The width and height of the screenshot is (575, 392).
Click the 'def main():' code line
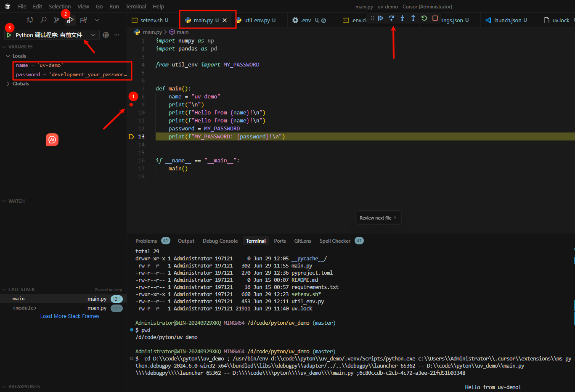point(173,89)
